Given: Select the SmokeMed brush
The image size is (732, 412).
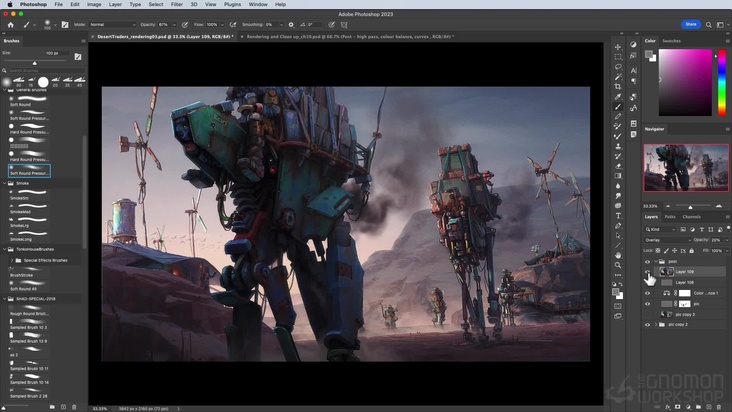Looking at the screenshot, I should point(28,208).
